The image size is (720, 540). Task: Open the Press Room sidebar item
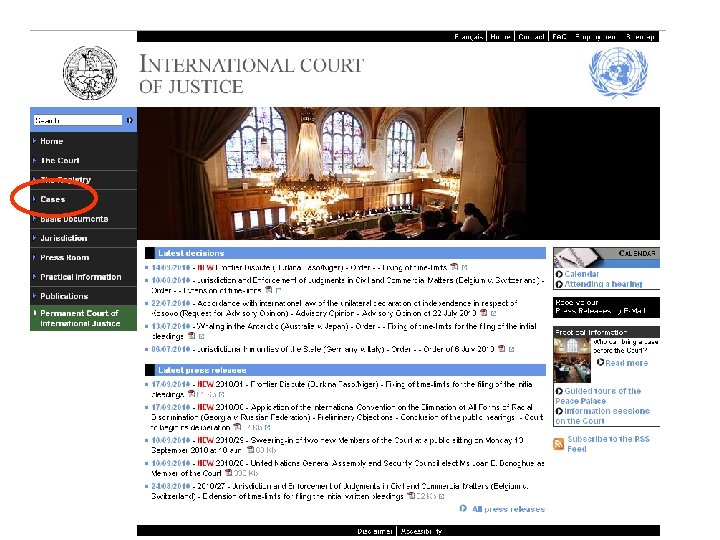(x=83, y=258)
